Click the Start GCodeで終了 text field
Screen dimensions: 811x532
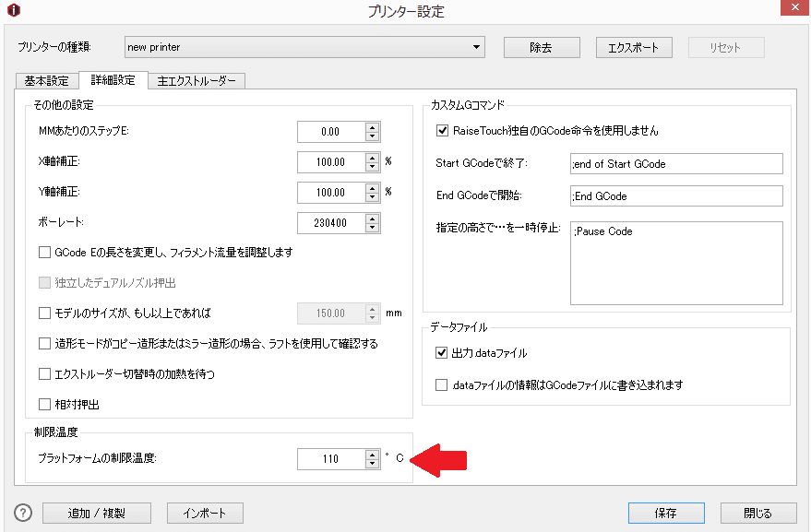click(676, 164)
